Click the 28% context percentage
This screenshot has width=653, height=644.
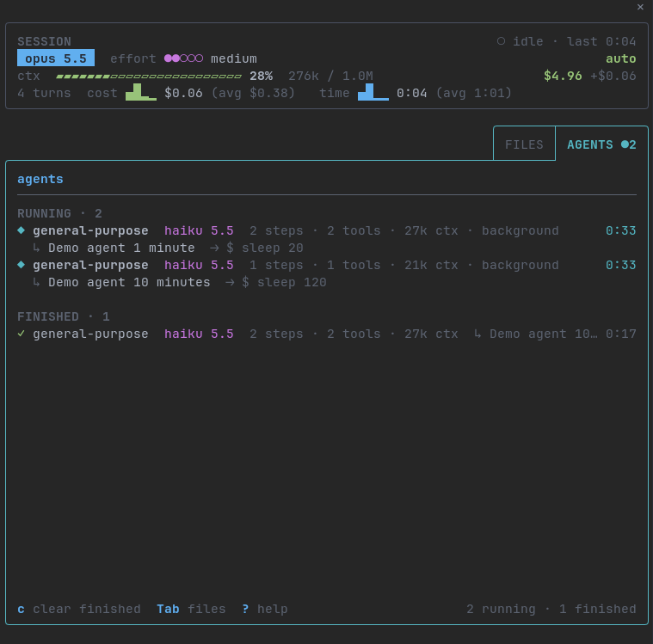[262, 76]
